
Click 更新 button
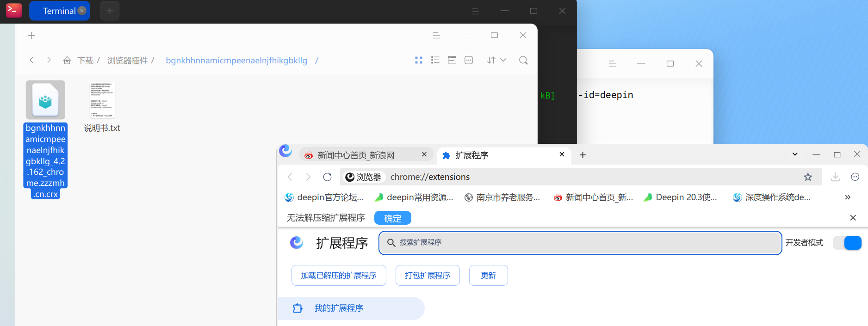(489, 275)
